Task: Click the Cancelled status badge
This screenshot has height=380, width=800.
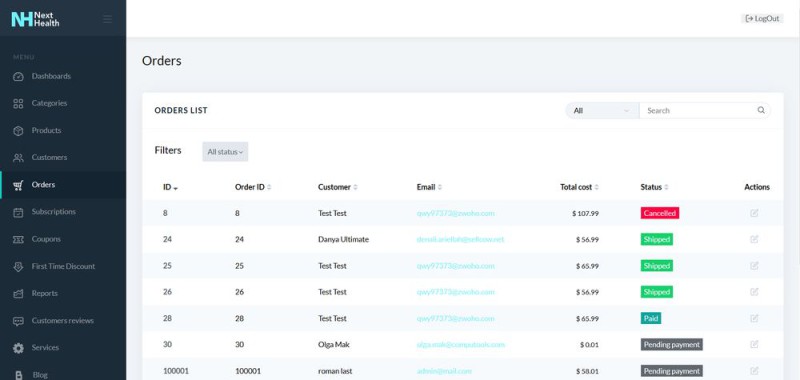Action: pos(660,213)
